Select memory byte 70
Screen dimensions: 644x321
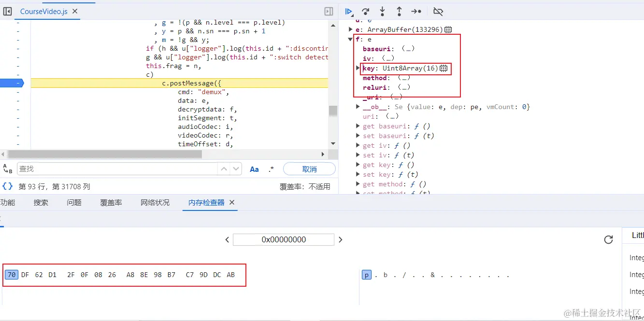pyautogui.click(x=12, y=275)
